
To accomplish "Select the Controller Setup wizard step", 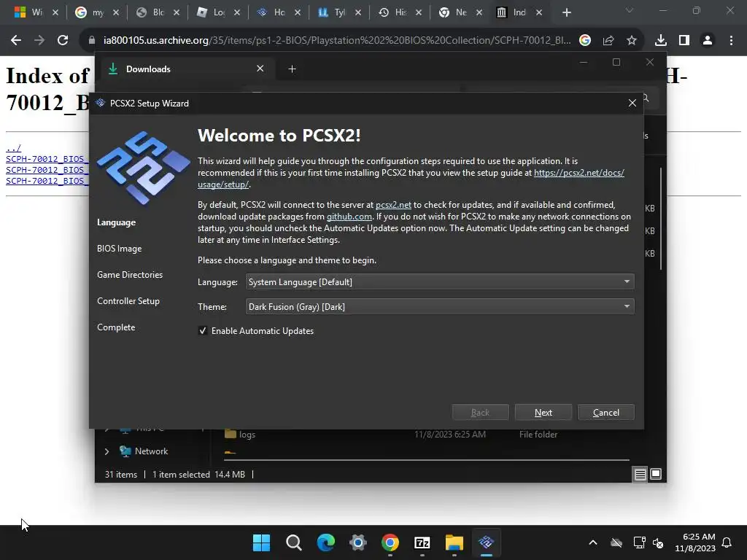I will pos(128,301).
